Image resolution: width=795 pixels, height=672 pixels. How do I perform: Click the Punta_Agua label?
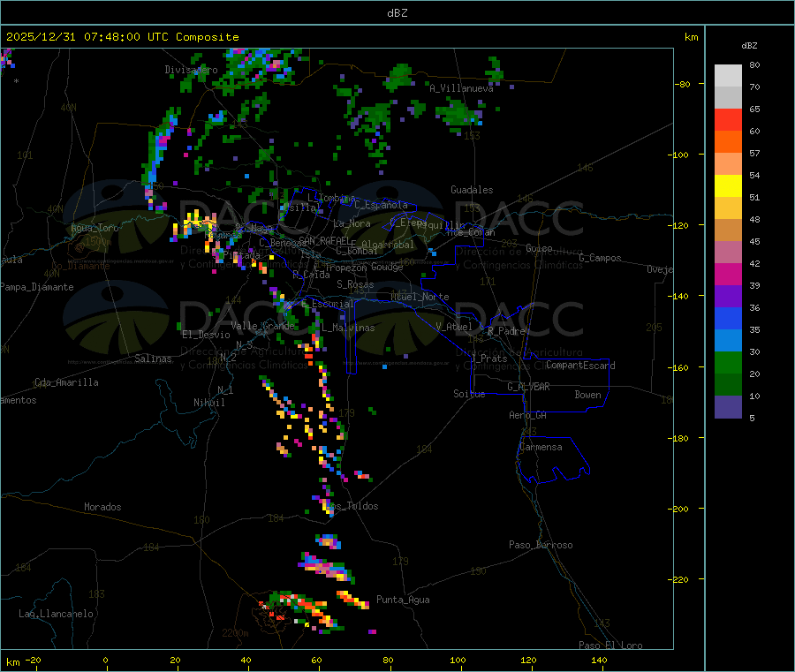[x=403, y=600]
